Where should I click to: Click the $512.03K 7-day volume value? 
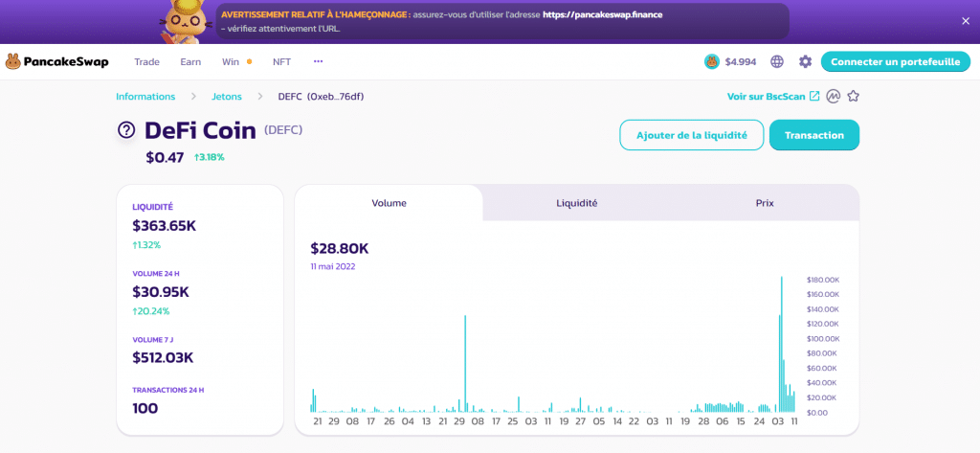click(163, 358)
